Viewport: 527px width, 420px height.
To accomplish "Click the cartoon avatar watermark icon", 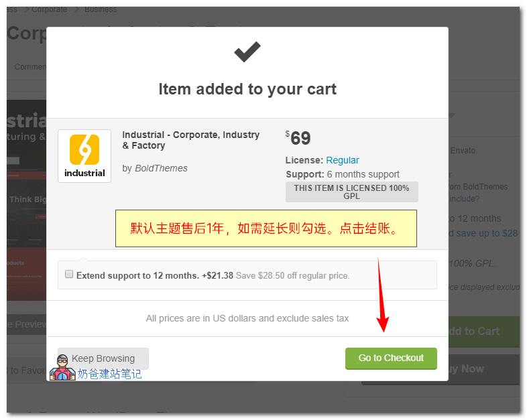I will [62, 368].
